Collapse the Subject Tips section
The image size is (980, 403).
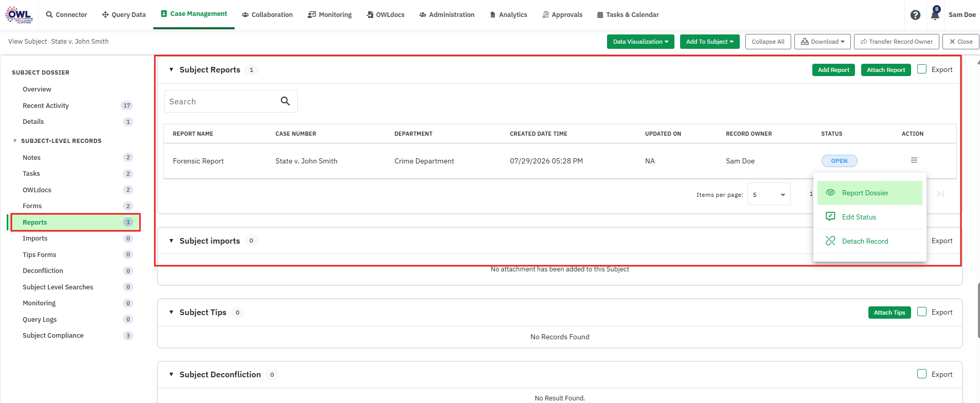click(x=171, y=312)
